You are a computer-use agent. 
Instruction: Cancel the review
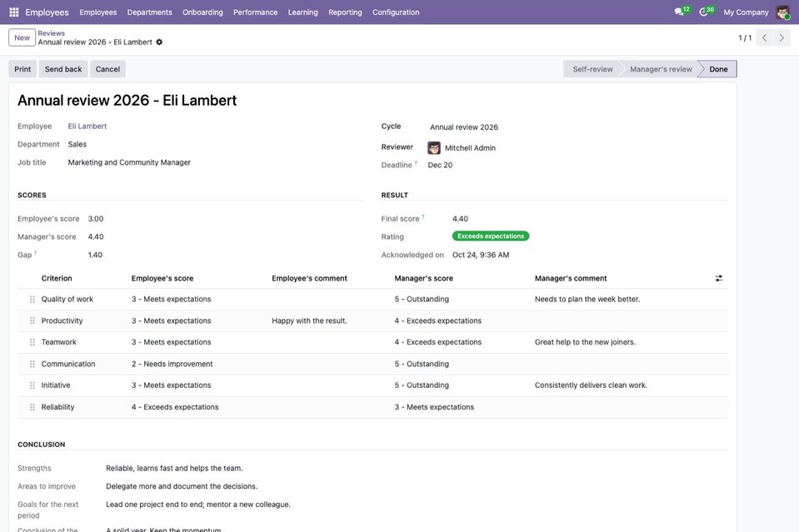[107, 69]
